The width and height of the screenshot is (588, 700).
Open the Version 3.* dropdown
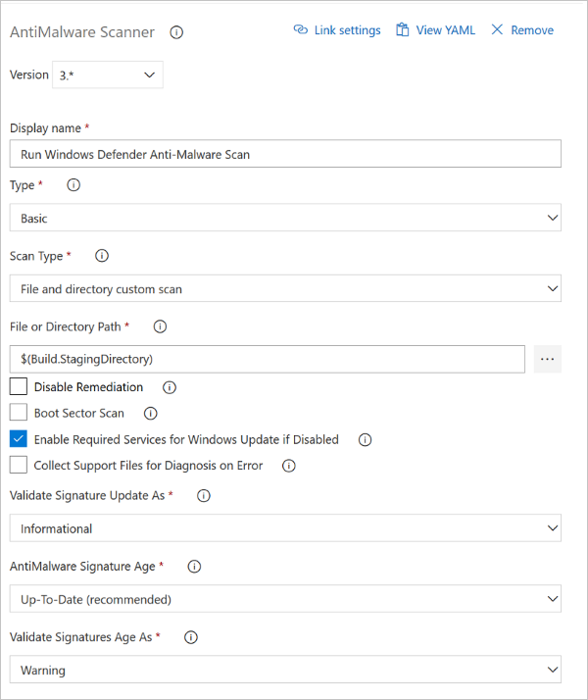(x=108, y=75)
